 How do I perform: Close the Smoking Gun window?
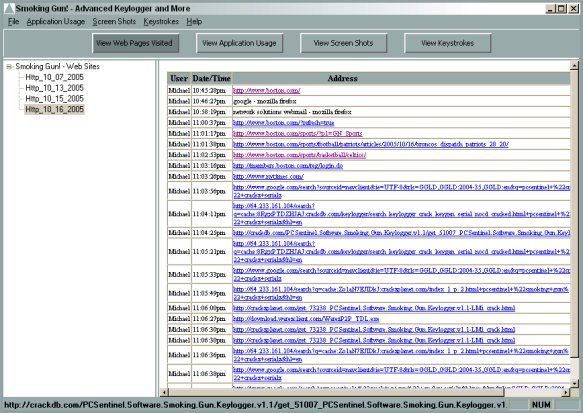[574, 9]
